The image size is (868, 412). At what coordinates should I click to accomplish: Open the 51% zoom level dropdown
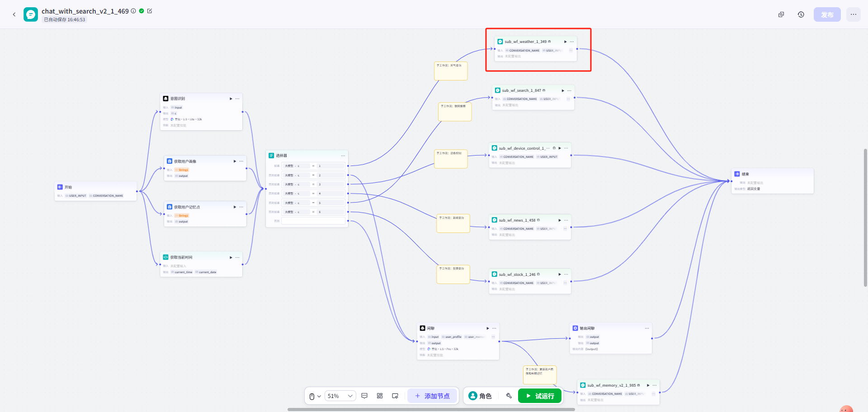pos(340,396)
